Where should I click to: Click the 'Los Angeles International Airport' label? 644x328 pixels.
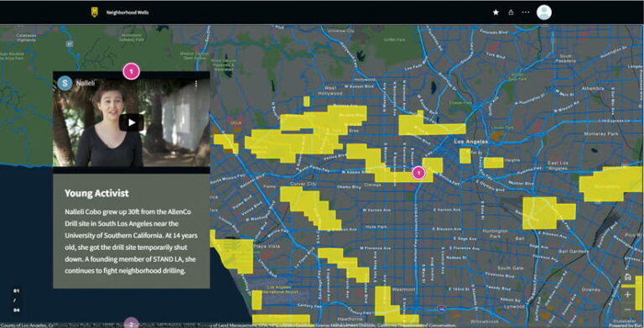(279, 289)
